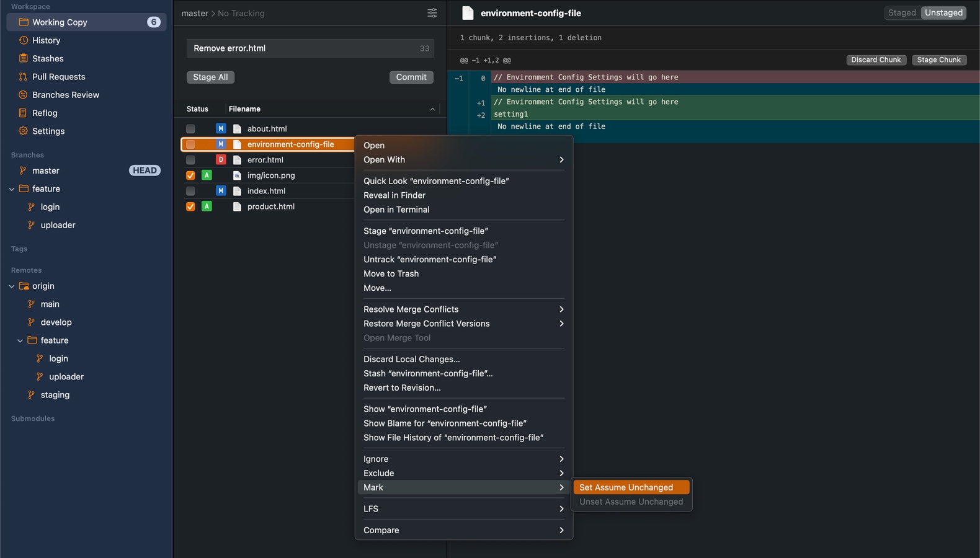Click the Commit button

click(x=411, y=77)
